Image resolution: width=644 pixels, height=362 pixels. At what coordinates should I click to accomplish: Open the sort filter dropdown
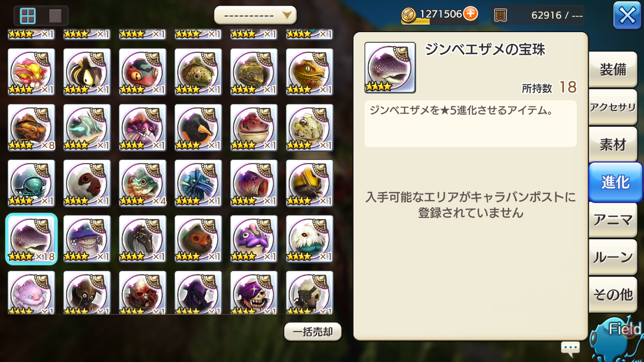255,15
